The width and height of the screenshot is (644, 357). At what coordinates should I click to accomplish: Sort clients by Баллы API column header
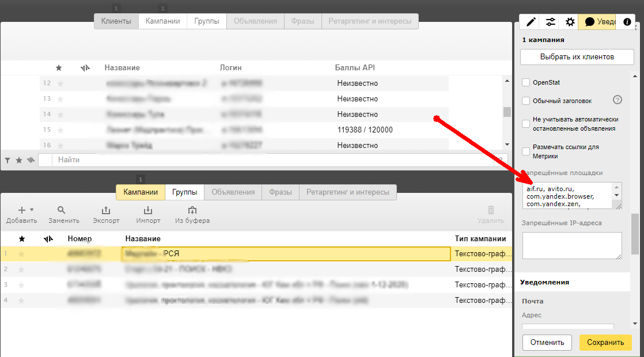pyautogui.click(x=355, y=68)
